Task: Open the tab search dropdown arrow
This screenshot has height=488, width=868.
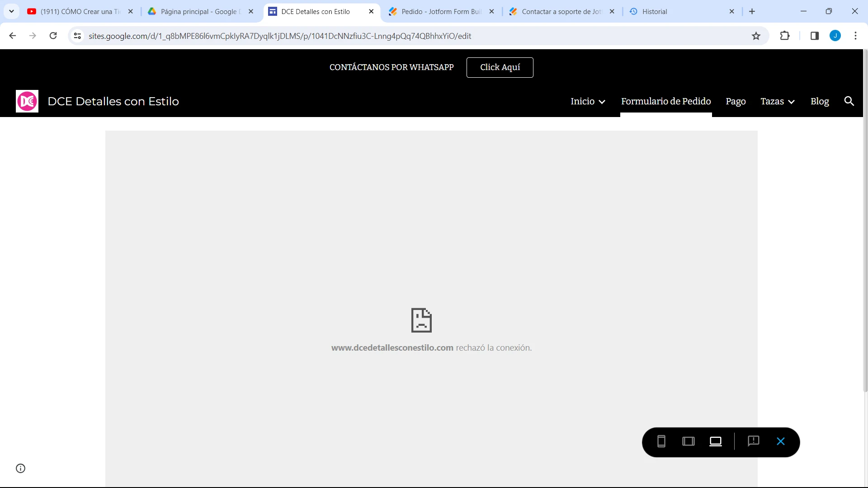Action: click(11, 11)
